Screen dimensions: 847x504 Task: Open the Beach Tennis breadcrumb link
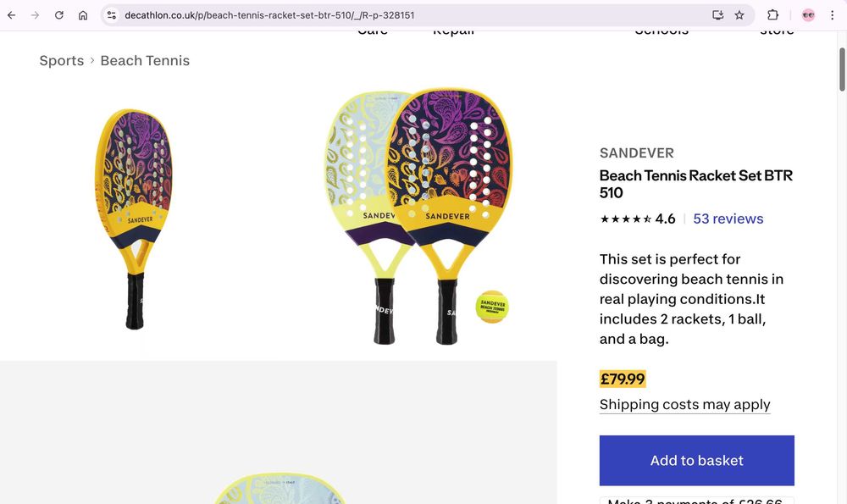click(145, 61)
